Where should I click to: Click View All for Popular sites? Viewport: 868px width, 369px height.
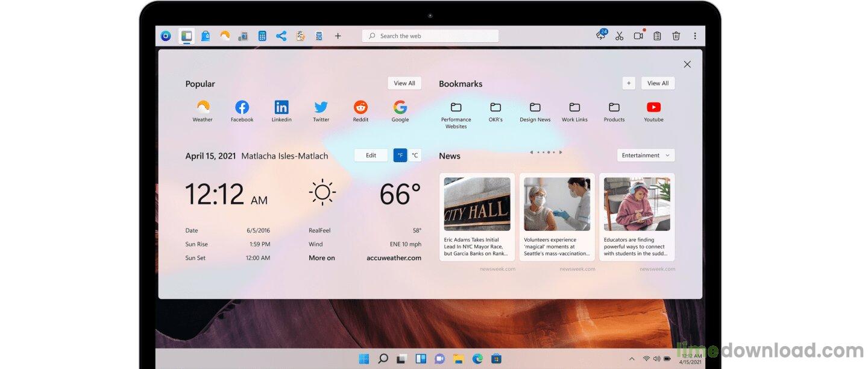pyautogui.click(x=404, y=83)
